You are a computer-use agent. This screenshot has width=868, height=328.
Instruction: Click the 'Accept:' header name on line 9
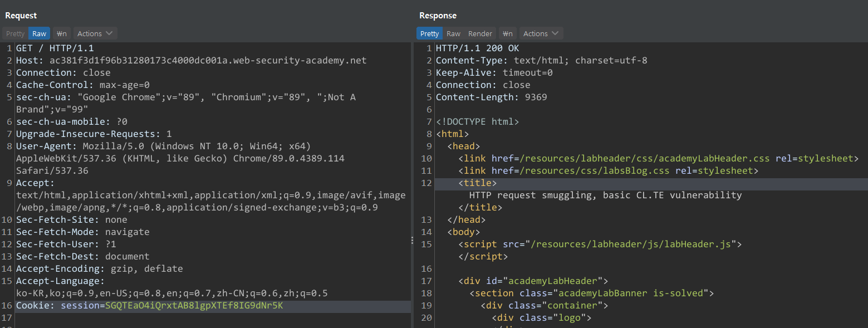[35, 183]
